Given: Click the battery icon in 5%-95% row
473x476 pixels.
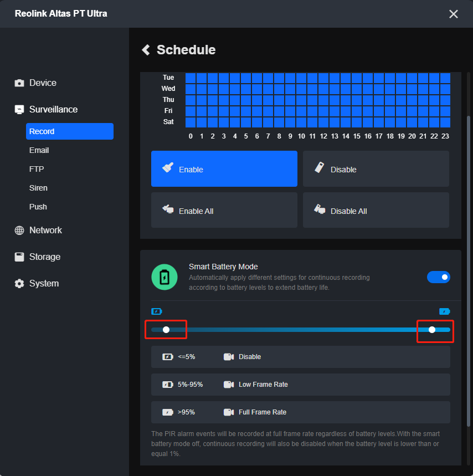Looking at the screenshot, I should click(x=167, y=385).
